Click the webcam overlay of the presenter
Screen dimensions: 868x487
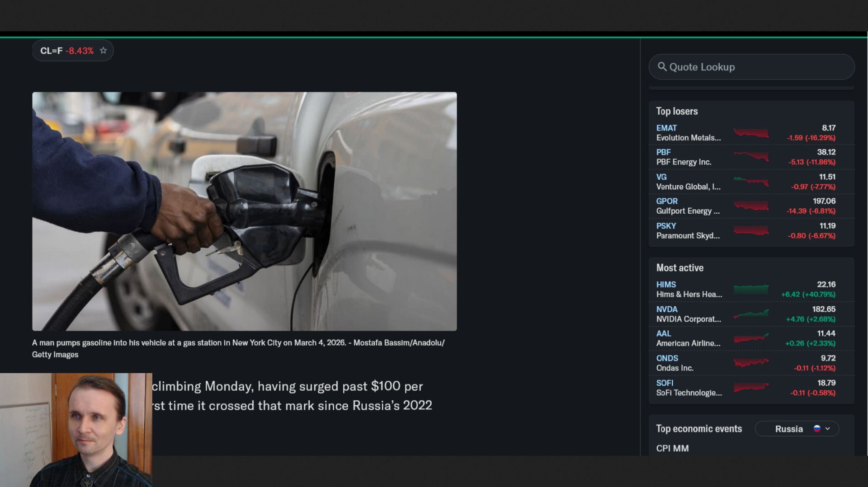pos(76,430)
